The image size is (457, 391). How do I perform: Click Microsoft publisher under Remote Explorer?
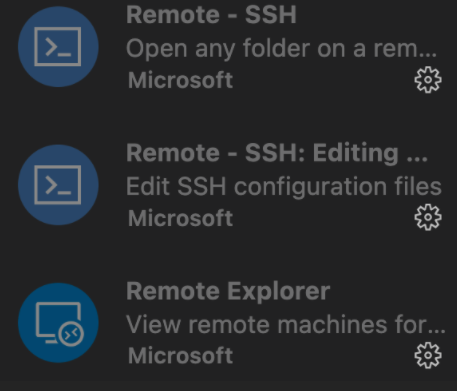click(x=180, y=356)
